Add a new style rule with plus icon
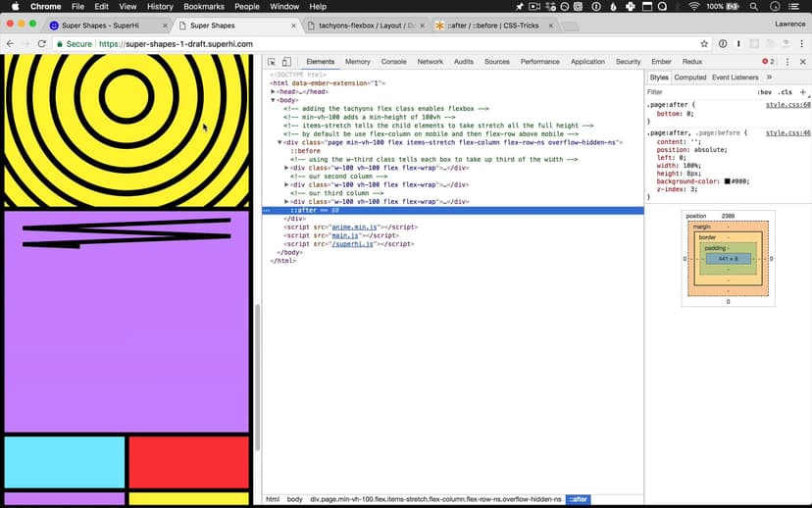812x508 pixels. (x=803, y=92)
